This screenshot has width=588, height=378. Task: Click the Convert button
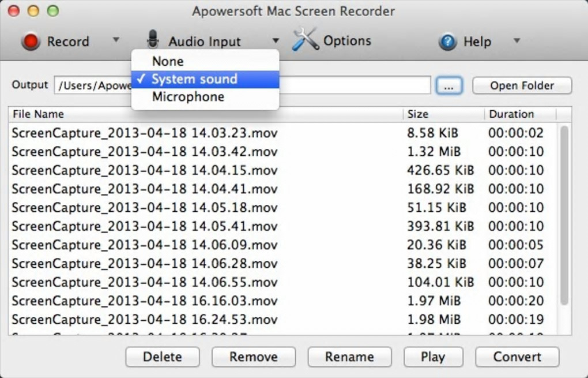[517, 357]
